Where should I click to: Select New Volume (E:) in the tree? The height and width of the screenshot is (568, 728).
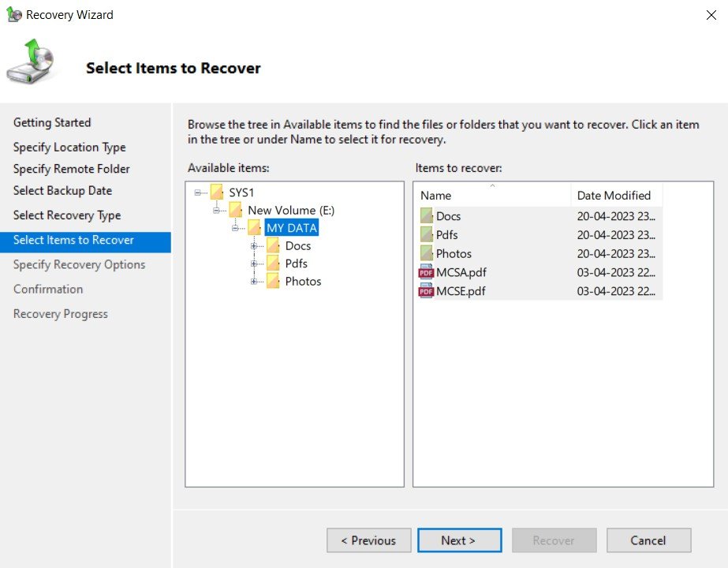(x=291, y=210)
